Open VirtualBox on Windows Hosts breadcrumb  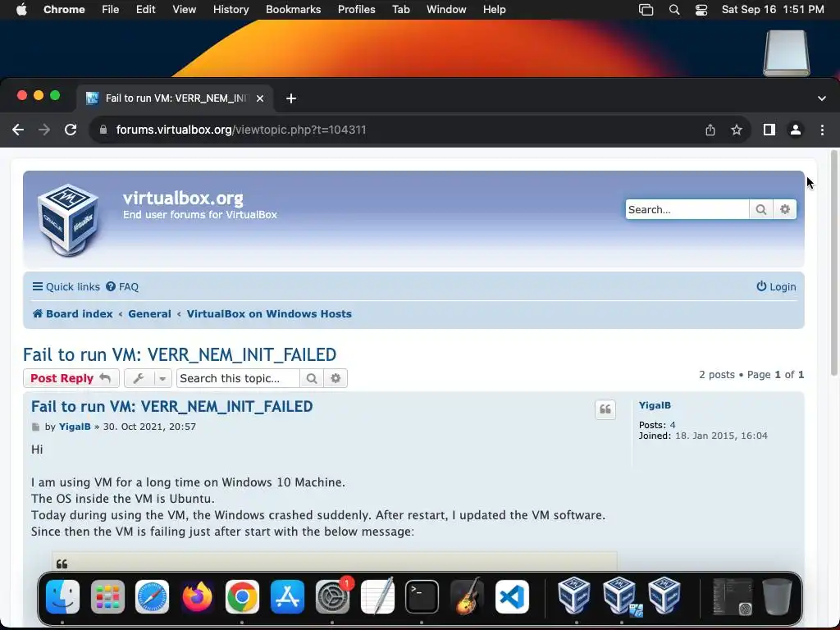(269, 314)
